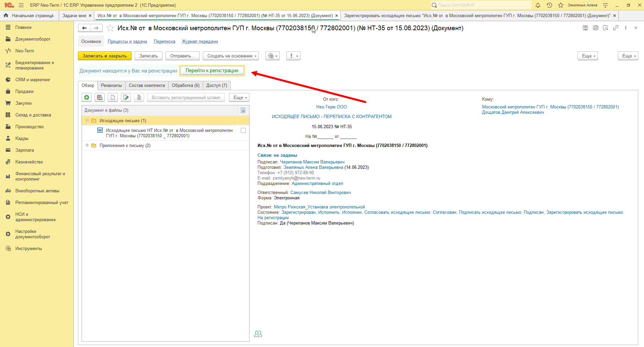
Task: Open the blank page file icon
Action: [x=113, y=97]
